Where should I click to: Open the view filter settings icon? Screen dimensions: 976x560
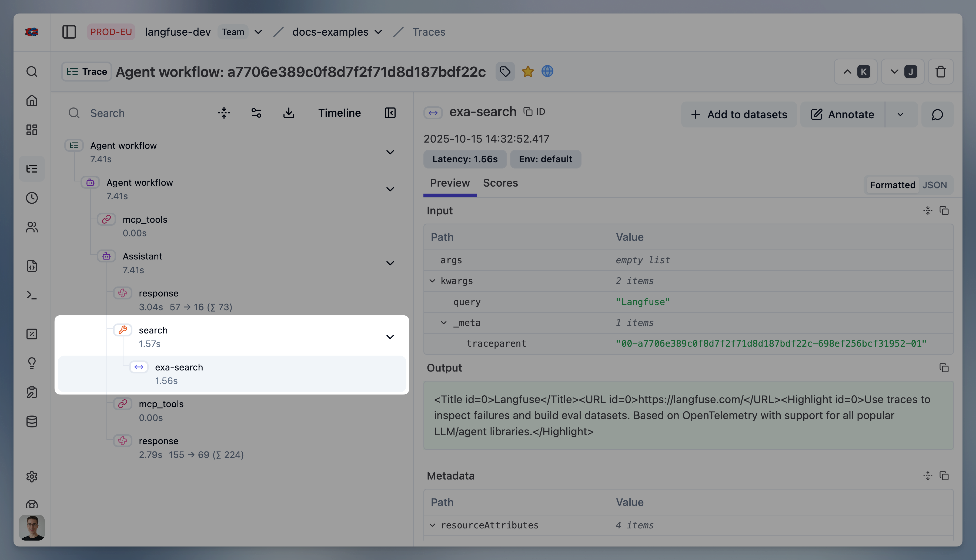(256, 113)
